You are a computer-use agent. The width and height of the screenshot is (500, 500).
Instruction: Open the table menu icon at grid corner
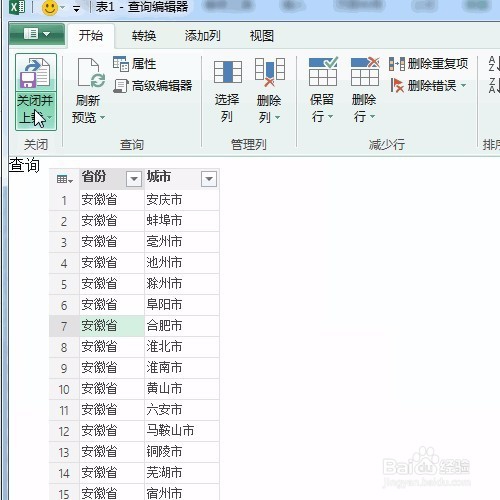point(64,179)
